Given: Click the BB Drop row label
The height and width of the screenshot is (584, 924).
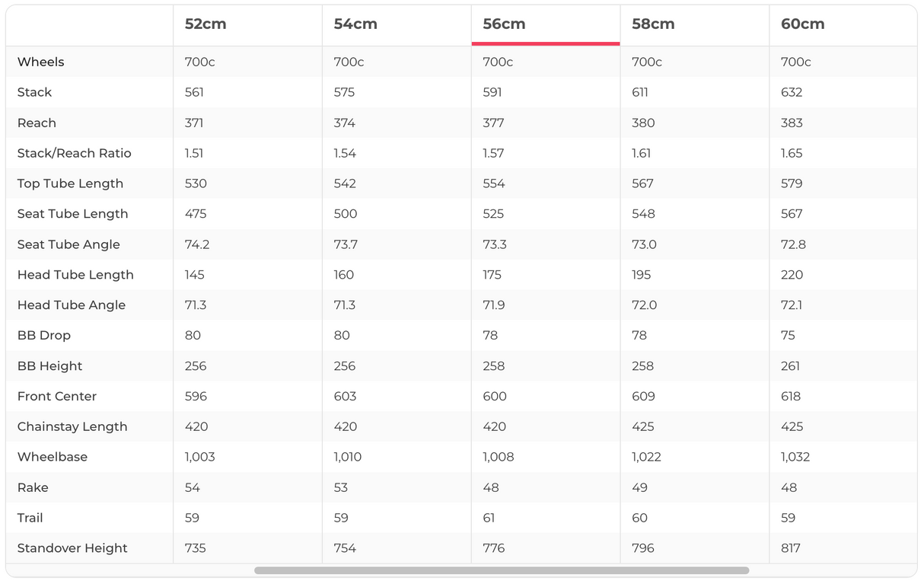Looking at the screenshot, I should [44, 335].
